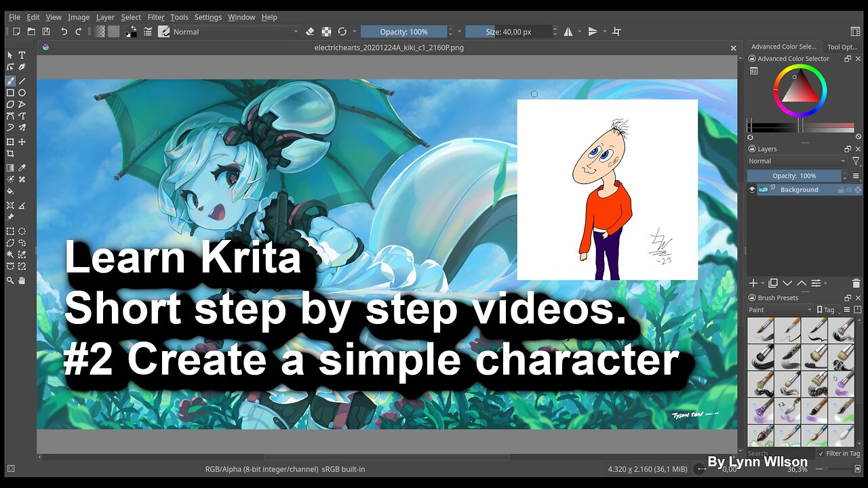868x488 pixels.
Task: Open the choose brush preset button
Action: coord(163,31)
